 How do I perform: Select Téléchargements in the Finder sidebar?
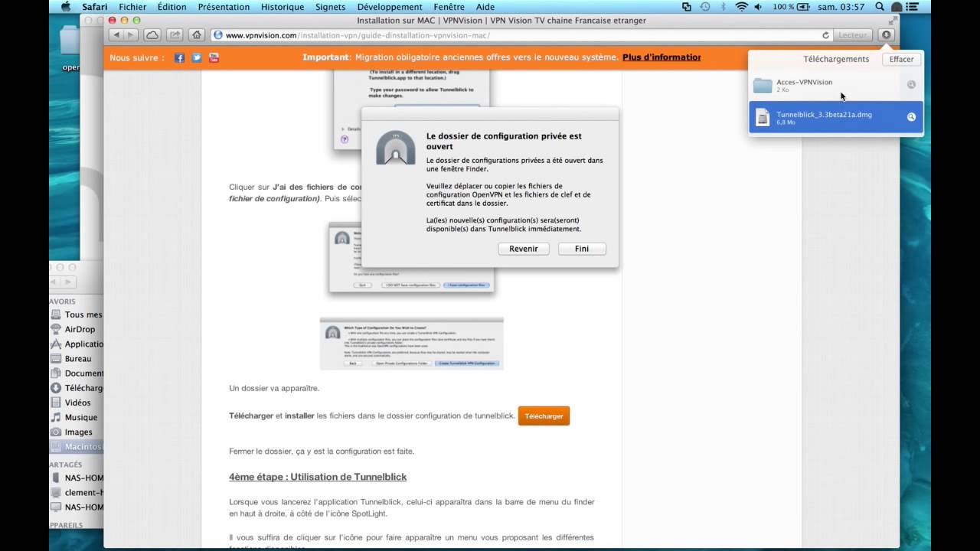77,388
